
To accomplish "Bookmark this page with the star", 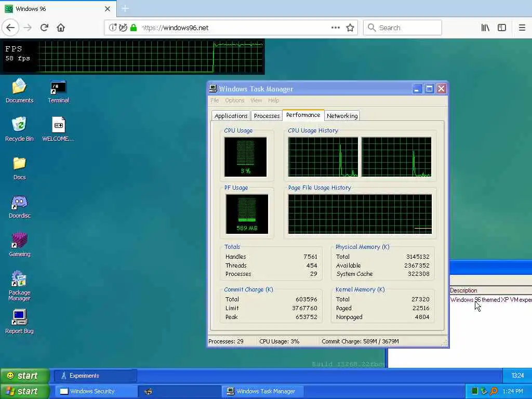I will point(350,28).
